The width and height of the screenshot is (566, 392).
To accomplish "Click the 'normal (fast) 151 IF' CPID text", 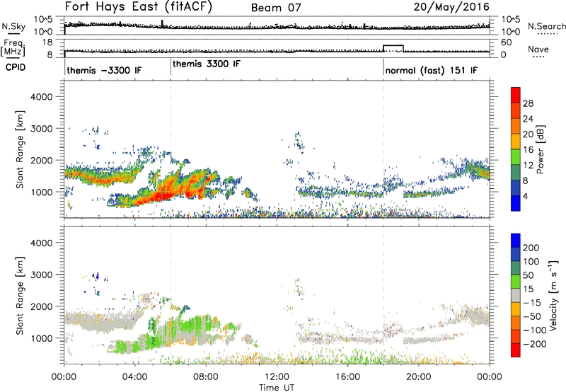I will (x=432, y=70).
